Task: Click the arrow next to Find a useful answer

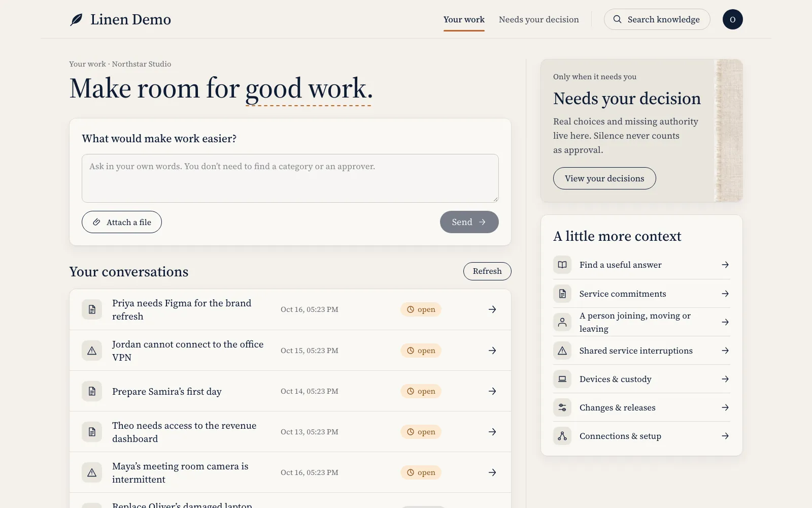Action: pyautogui.click(x=725, y=265)
